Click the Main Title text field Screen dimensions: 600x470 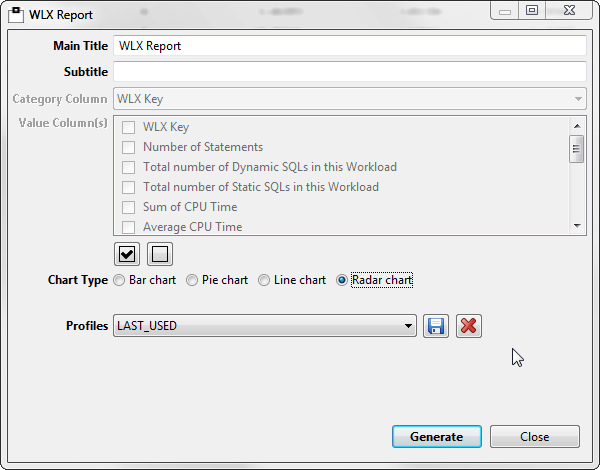[348, 46]
